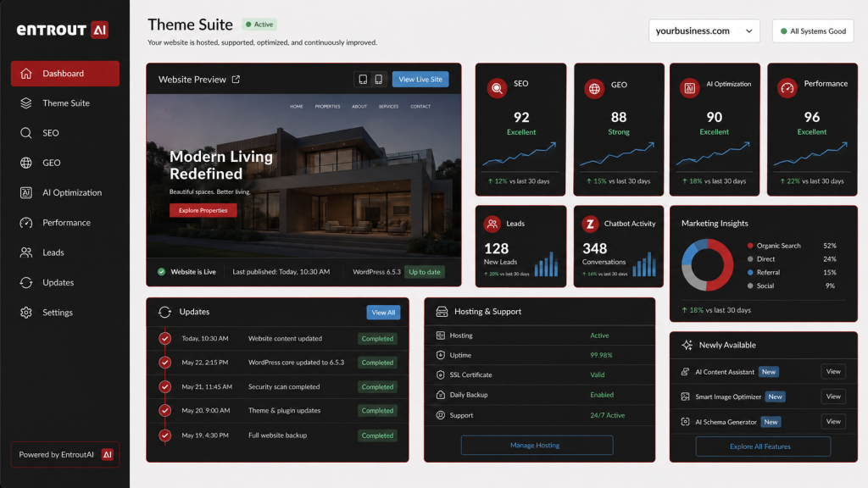Click the Updates panel refresh icon
The height and width of the screenshot is (488, 868).
(164, 312)
